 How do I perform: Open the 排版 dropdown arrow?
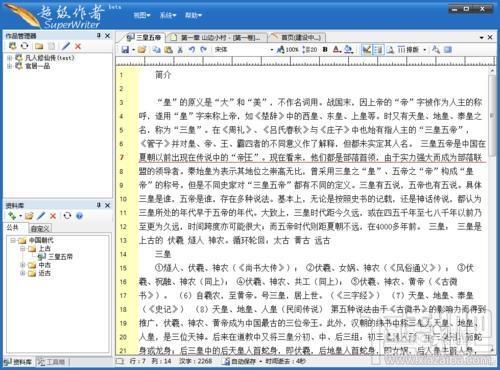(x=424, y=50)
